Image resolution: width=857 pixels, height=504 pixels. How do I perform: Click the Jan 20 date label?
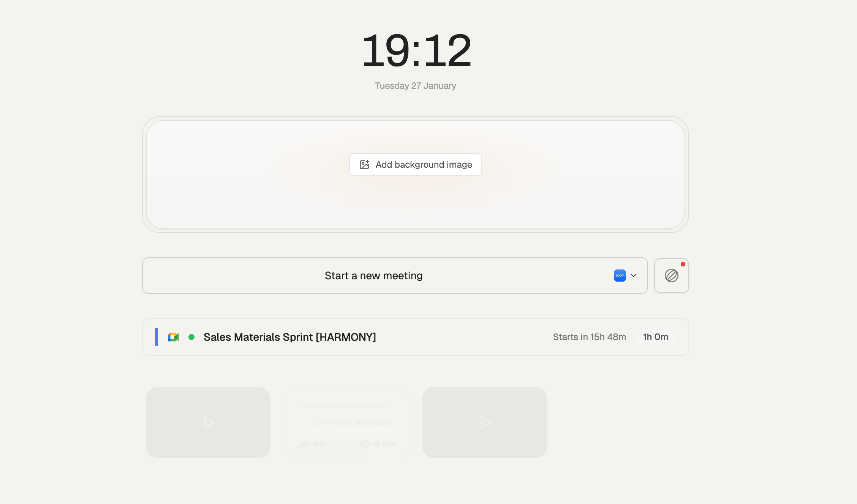(x=310, y=444)
